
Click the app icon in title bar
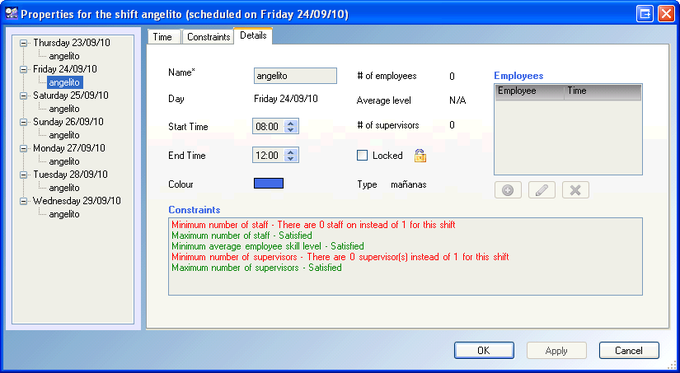[12, 13]
